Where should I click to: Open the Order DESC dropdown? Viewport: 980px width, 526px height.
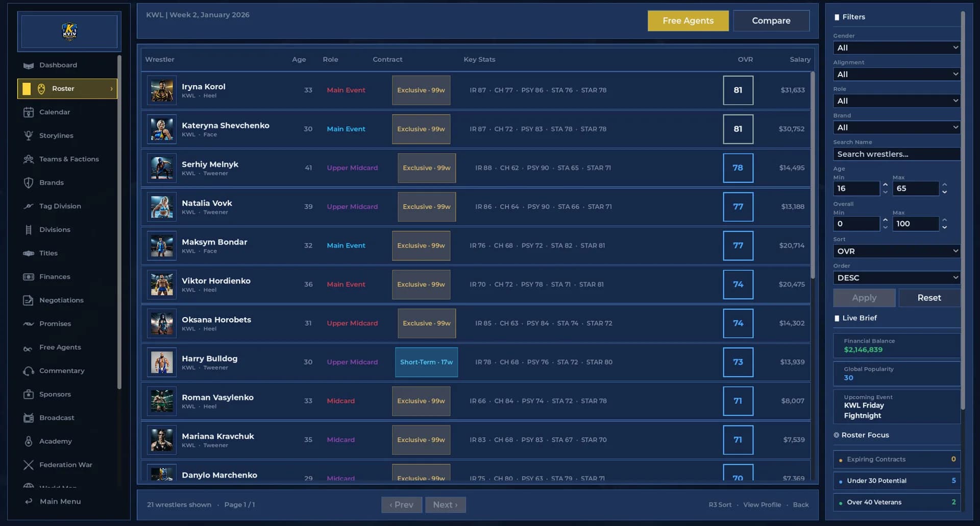pyautogui.click(x=896, y=278)
